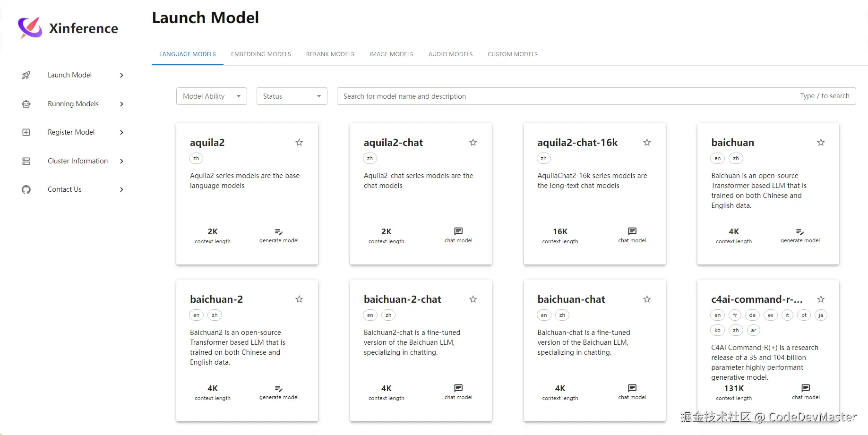Switch to the Embedding Models tab
This screenshot has height=435, width=868.
click(261, 54)
